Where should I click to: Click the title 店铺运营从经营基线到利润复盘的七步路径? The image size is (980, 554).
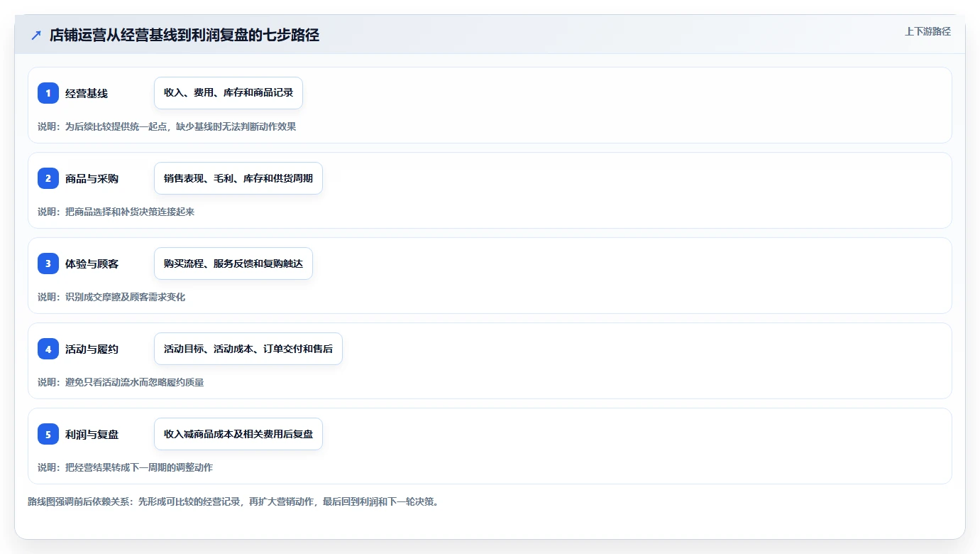185,35
